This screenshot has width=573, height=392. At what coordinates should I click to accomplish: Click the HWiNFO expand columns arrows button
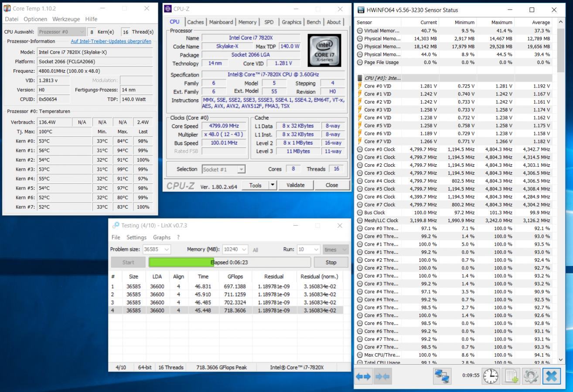364,376
